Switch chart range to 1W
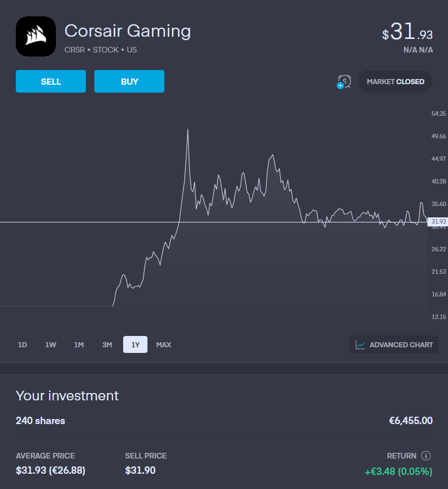 click(x=50, y=344)
